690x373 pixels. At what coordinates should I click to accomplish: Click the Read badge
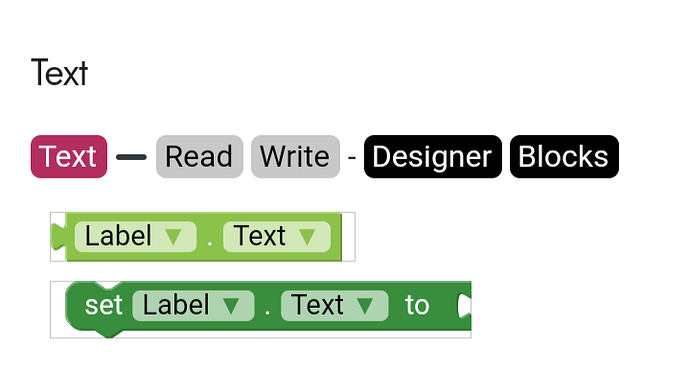(x=199, y=157)
